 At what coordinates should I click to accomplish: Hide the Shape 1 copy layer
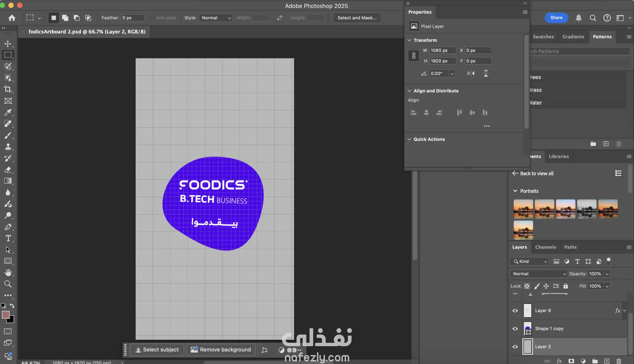tap(515, 329)
